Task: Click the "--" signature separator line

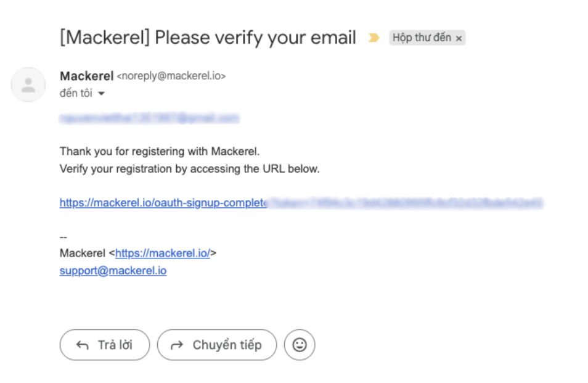Action: 63,236
